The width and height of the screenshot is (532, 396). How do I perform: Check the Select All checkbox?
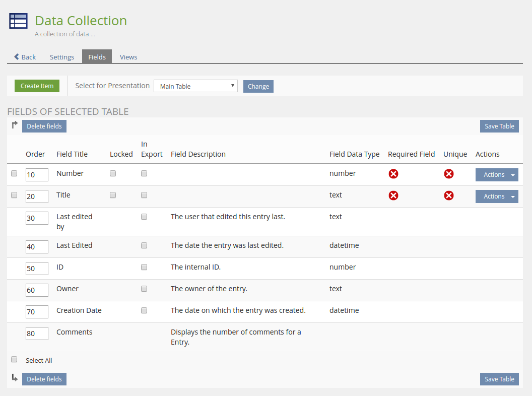pyautogui.click(x=14, y=360)
